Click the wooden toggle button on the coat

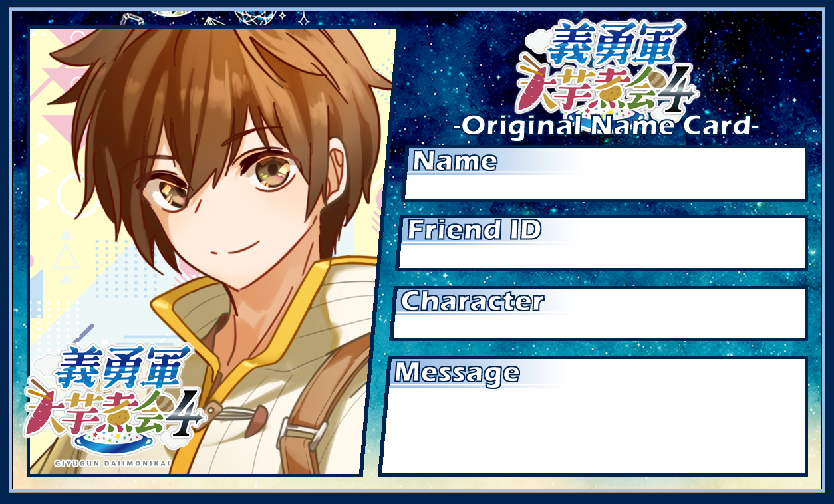point(256,420)
